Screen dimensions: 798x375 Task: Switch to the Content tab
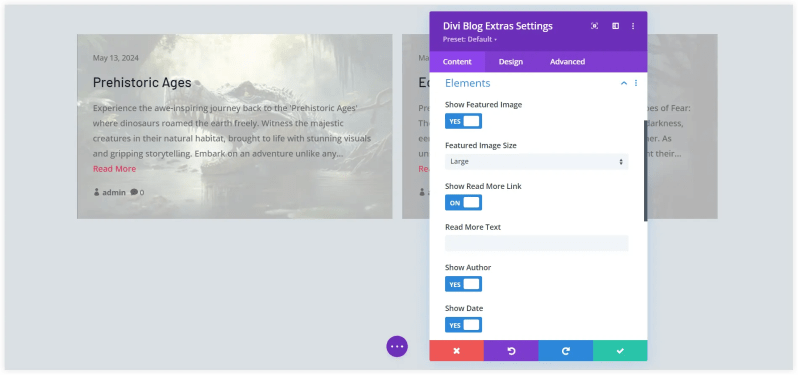457,62
